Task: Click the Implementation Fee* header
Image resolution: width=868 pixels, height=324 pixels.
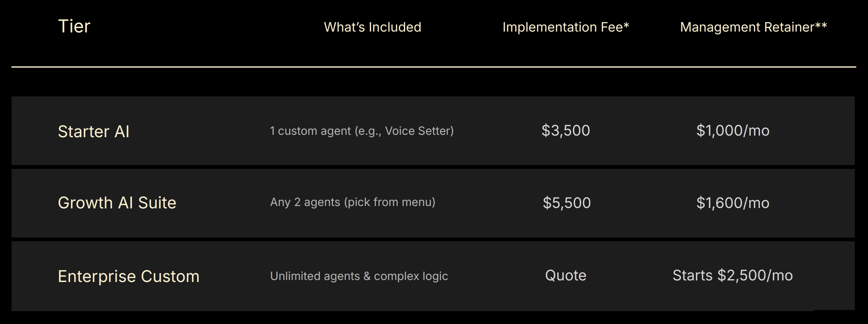Action: pyautogui.click(x=566, y=27)
